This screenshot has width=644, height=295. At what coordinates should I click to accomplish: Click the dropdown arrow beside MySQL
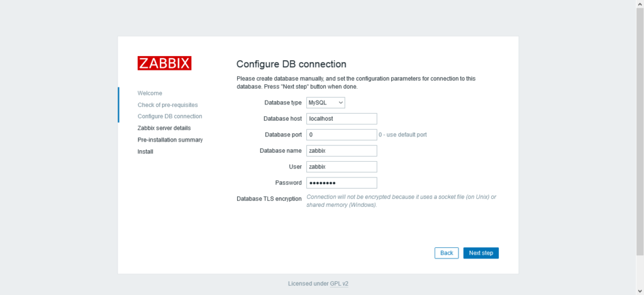(340, 103)
